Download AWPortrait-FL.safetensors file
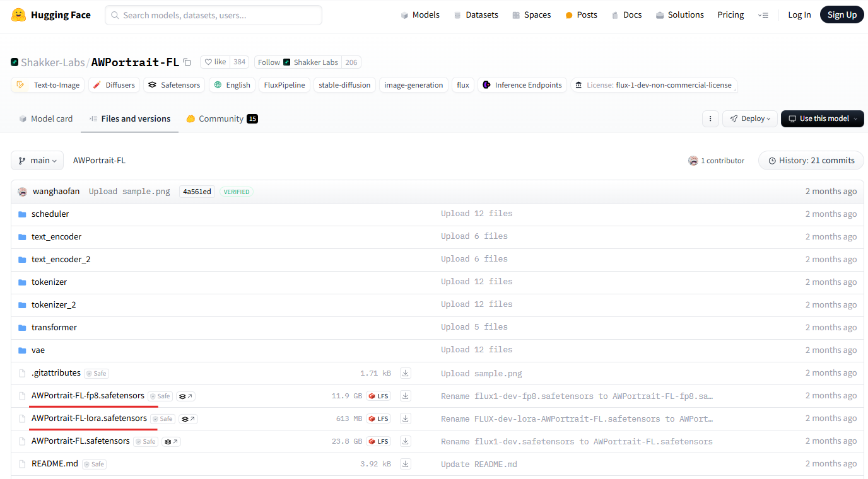Image resolution: width=868 pixels, height=479 pixels. point(406,441)
